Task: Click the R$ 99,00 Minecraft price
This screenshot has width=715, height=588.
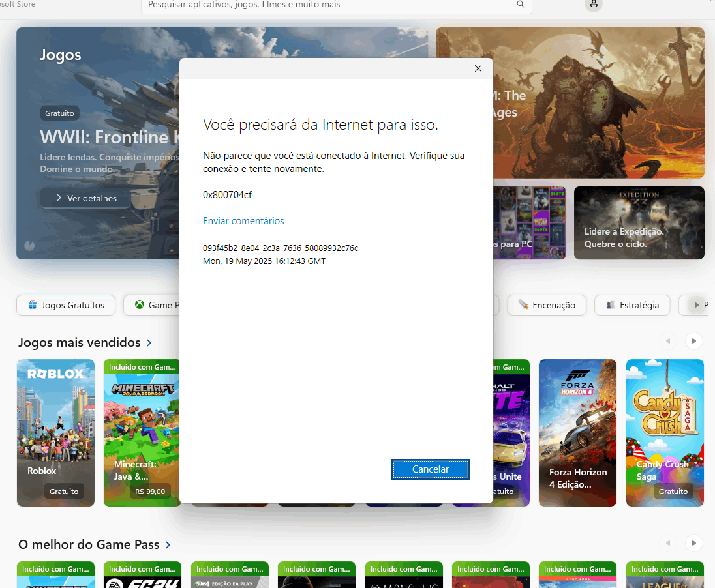Action: (150, 492)
